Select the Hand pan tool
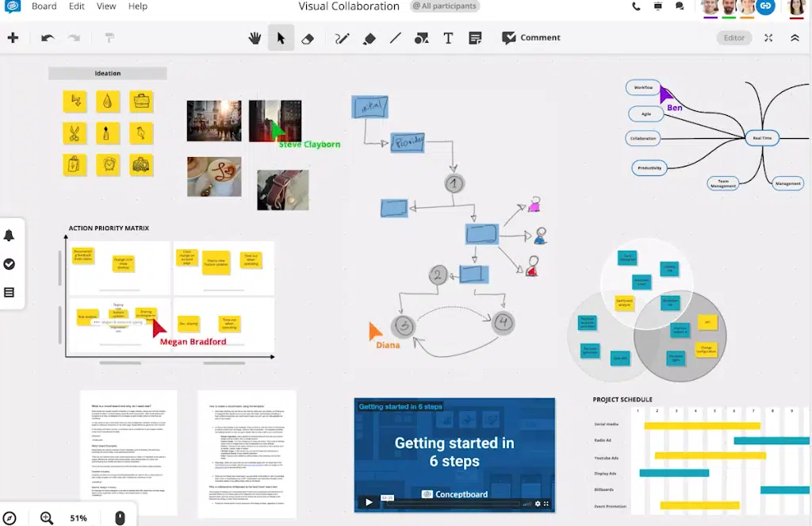Image resolution: width=812 pixels, height=526 pixels. click(x=255, y=38)
